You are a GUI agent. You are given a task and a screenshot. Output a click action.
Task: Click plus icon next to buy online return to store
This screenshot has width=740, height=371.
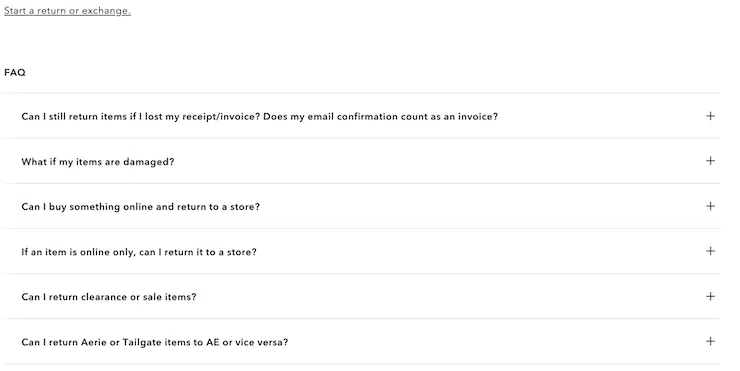710,206
